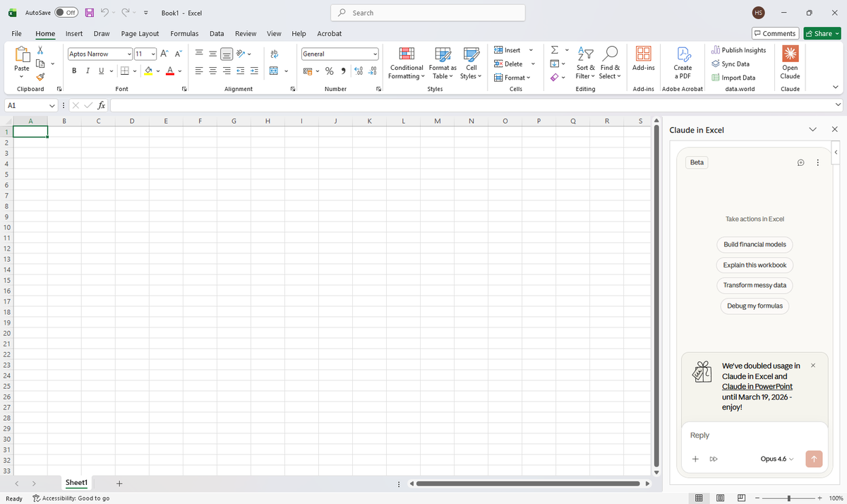Viewport: 847px width, 504px height.
Task: Click the yellow Fill Color swatch
Action: click(x=149, y=71)
